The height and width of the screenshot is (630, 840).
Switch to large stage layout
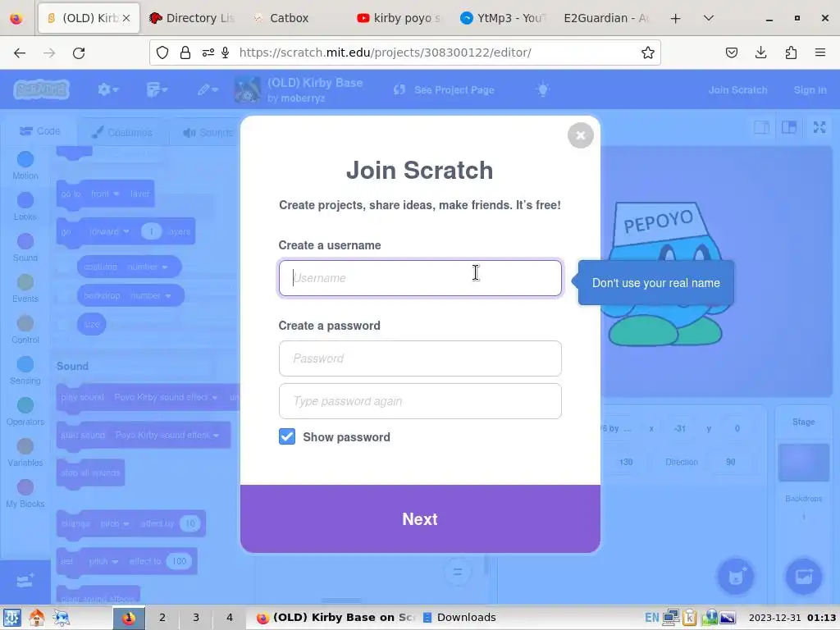coord(789,127)
